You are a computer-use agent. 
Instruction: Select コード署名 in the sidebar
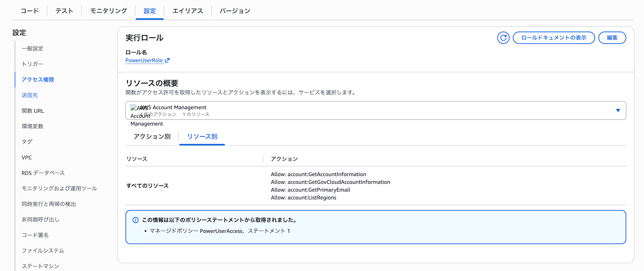click(x=35, y=235)
